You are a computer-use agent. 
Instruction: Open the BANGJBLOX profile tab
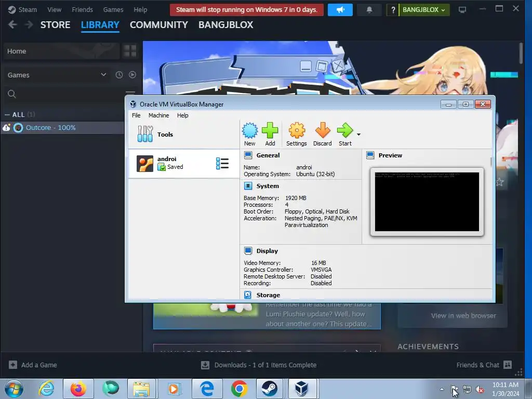tap(225, 25)
